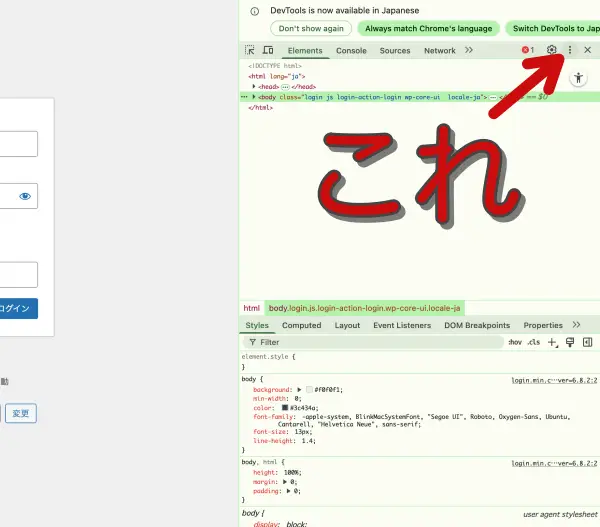Open DevTools settings gear

(x=551, y=50)
